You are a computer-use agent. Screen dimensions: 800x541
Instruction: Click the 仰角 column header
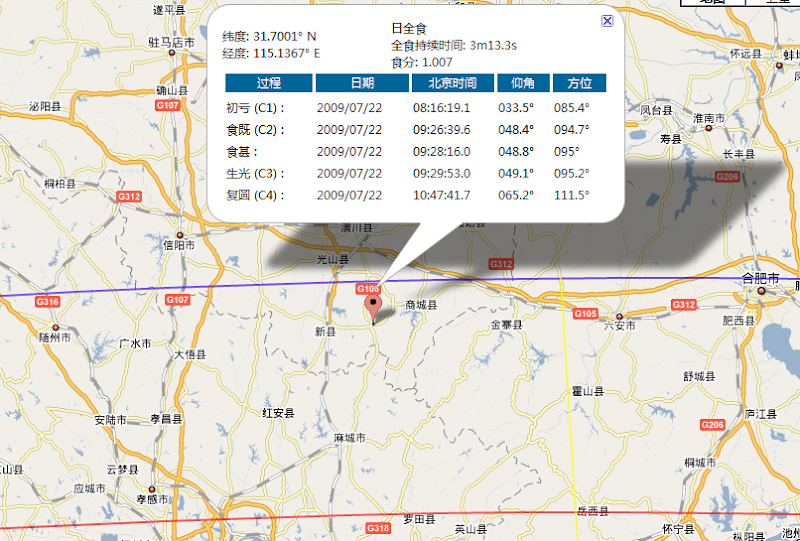523,83
